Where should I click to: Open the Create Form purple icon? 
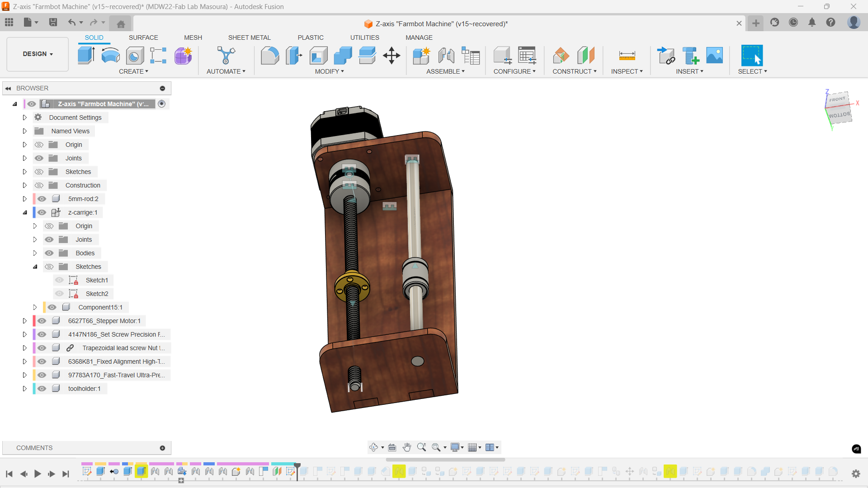point(183,56)
